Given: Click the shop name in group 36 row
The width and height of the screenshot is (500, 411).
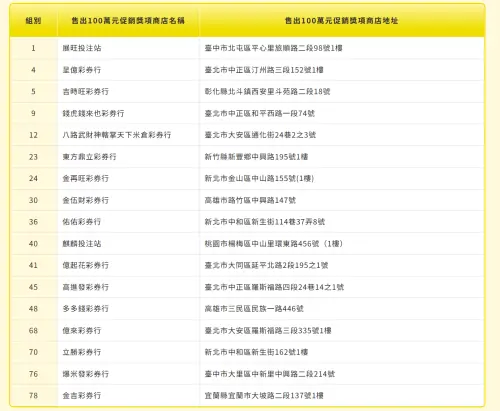Looking at the screenshot, I should [82, 222].
